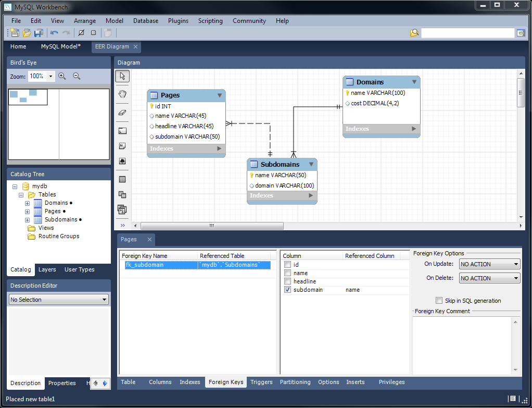
Task: Click the toolbar search input field
Action: click(x=467, y=33)
